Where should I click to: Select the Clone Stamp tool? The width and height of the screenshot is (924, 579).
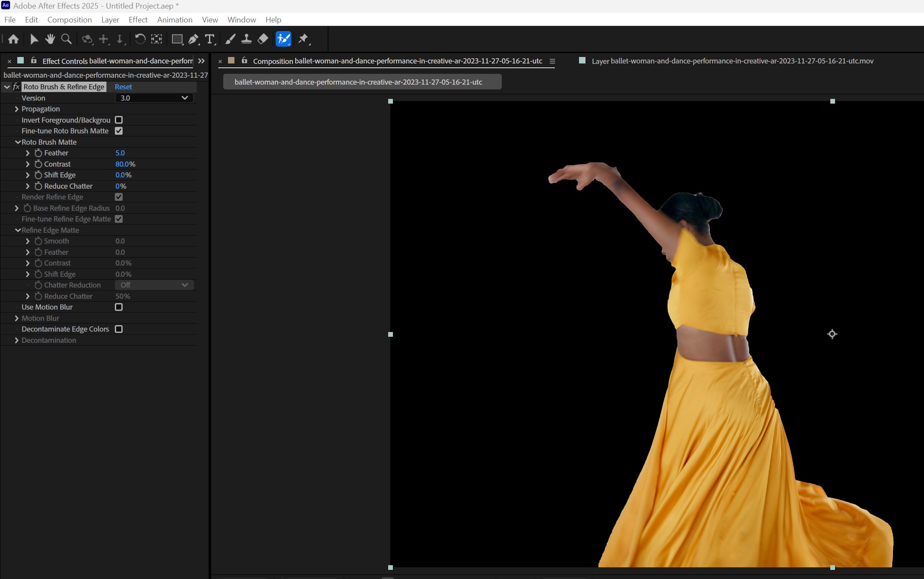pyautogui.click(x=247, y=39)
